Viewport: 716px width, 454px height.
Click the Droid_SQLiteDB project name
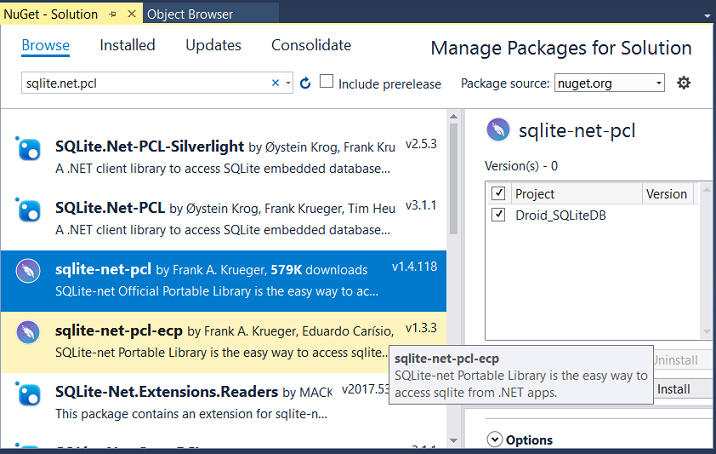(x=561, y=215)
